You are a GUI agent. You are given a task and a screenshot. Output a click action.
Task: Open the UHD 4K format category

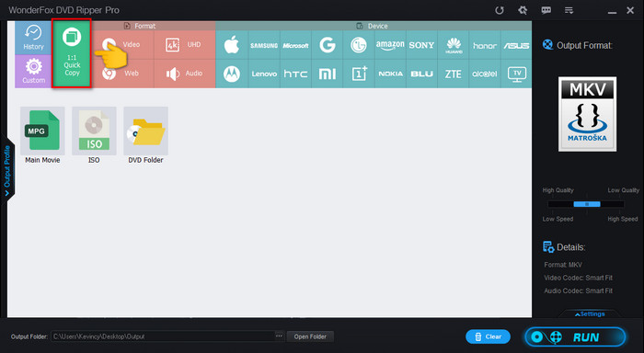point(184,45)
